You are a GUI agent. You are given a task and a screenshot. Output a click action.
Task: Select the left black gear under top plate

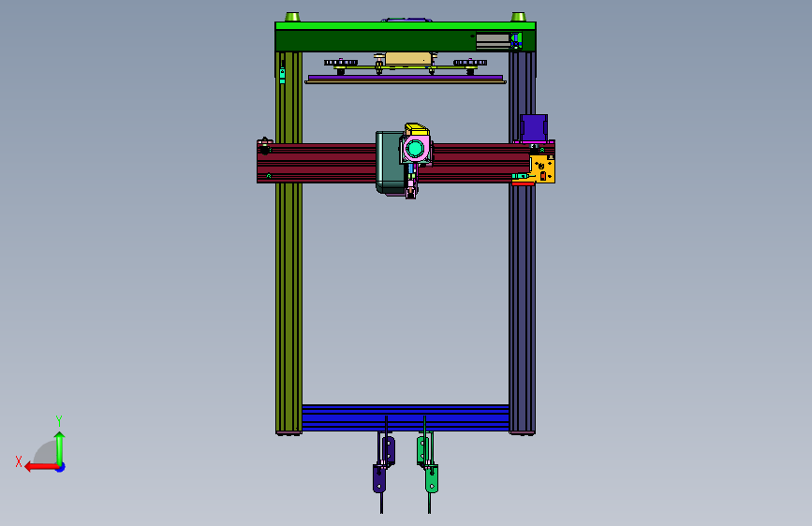pyautogui.click(x=341, y=63)
